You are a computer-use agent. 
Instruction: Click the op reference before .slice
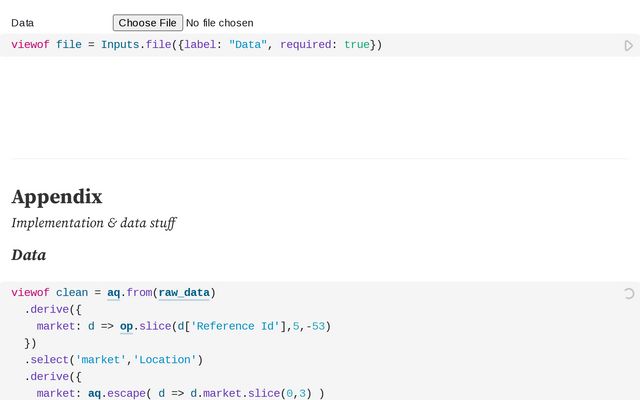126,326
